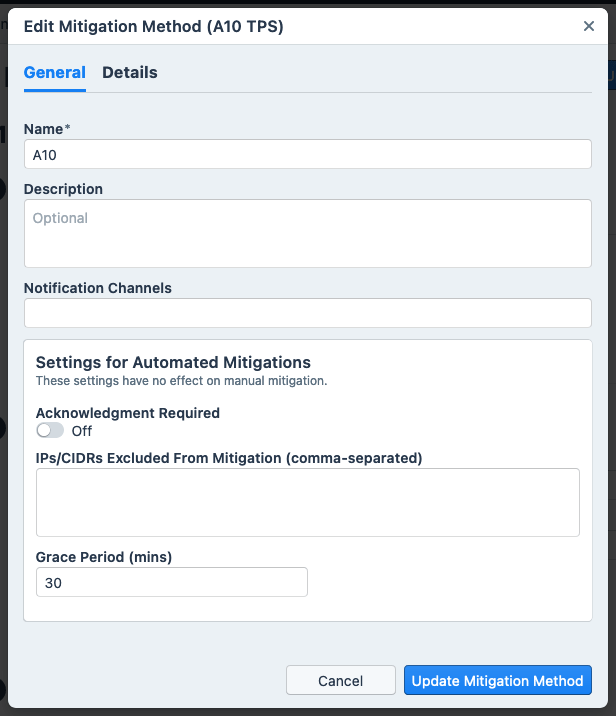Click the IPs/CIDRs Excluded From Mitigation label

[x=229, y=458]
